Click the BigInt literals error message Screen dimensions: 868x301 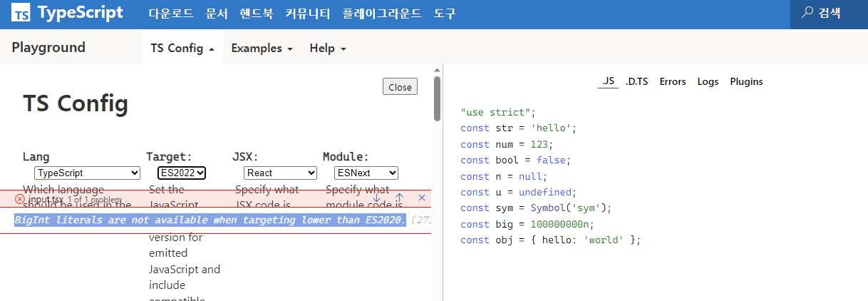click(x=210, y=220)
